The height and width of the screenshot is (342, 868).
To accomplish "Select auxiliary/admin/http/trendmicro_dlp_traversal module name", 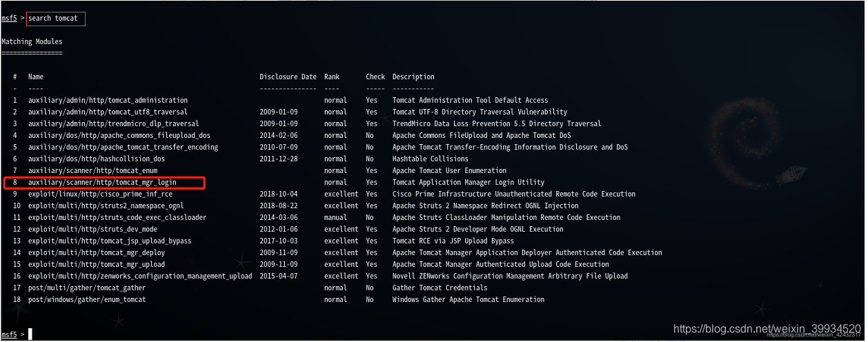I will tap(112, 123).
